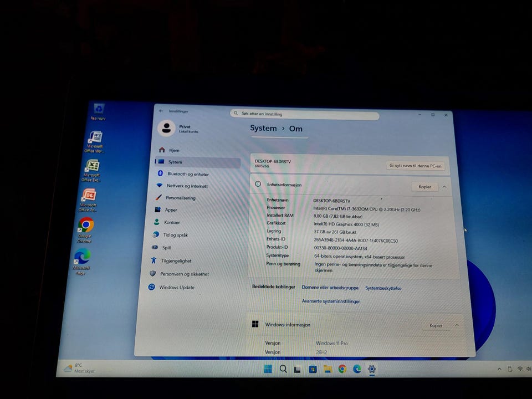The image size is (532, 399).
Task: Switch to Edge on the taskbar
Action: [x=357, y=369]
